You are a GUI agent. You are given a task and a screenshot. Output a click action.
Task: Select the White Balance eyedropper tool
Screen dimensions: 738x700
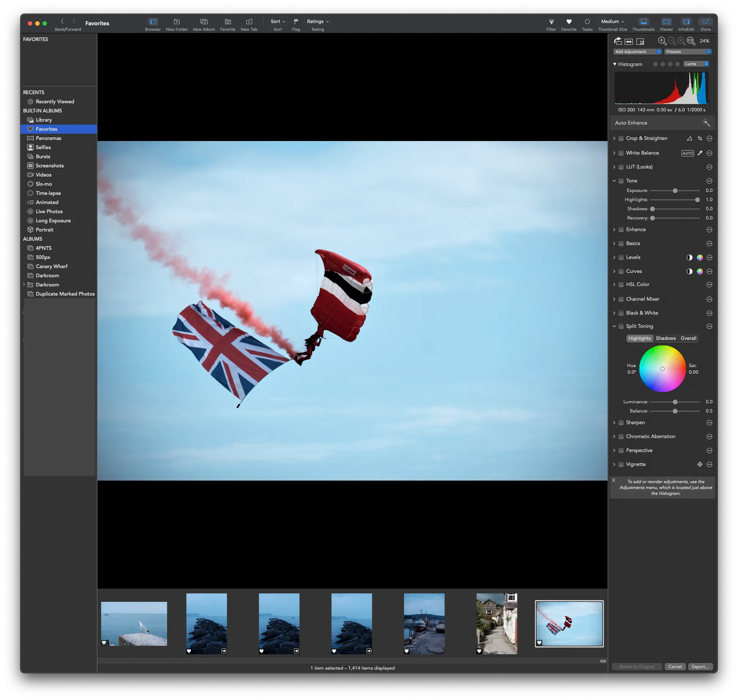(x=700, y=153)
